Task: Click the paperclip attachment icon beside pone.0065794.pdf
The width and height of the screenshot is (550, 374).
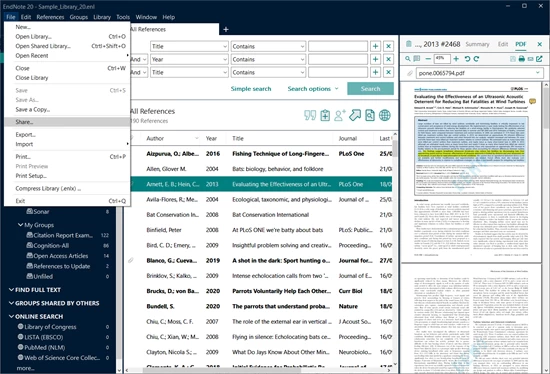Action: point(409,73)
